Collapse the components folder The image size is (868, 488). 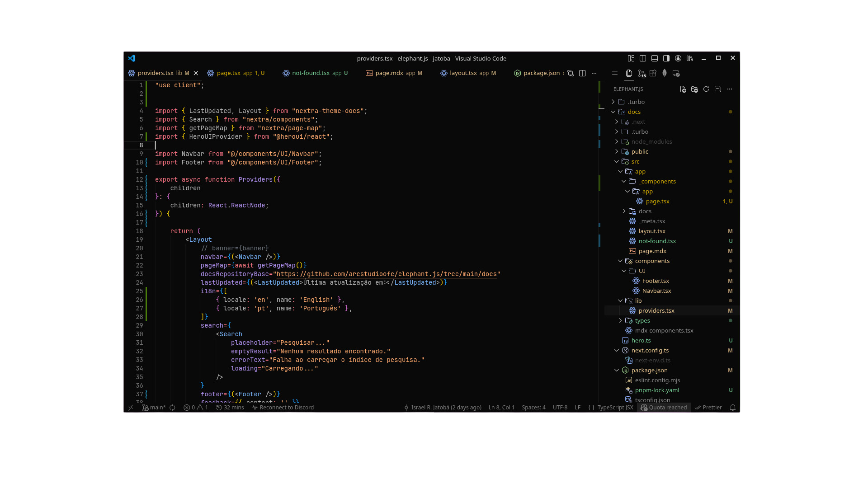(x=652, y=261)
